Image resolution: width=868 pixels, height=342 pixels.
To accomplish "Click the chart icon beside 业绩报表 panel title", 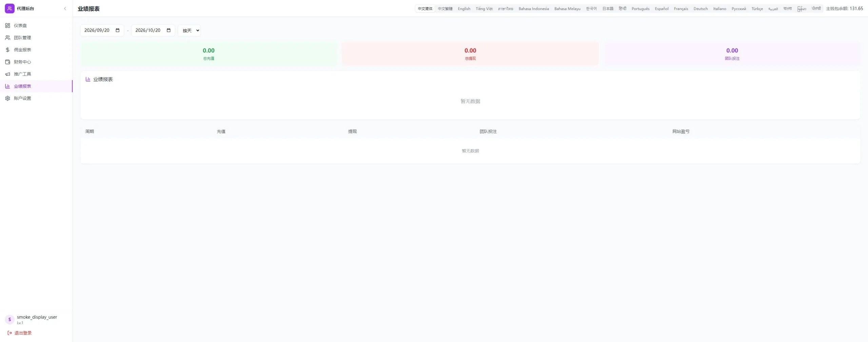I will point(88,79).
